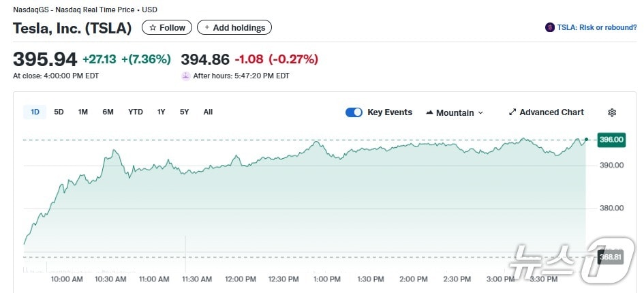644x293 pixels.
Task: Click the mountain chart type icon
Action: 429,112
